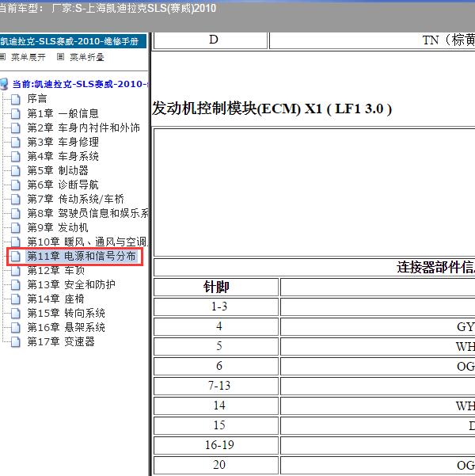Click pin cell 14

tap(216, 406)
